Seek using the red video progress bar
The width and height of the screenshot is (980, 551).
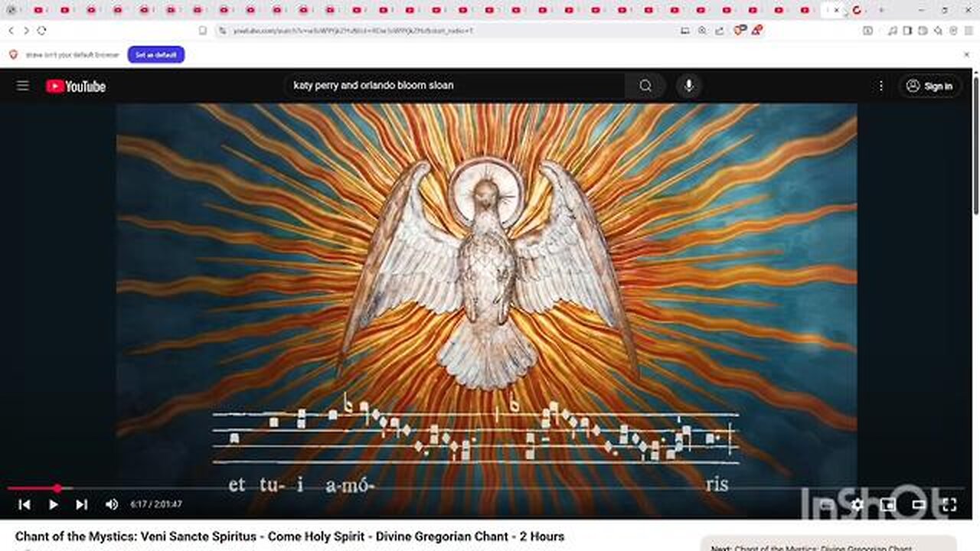(x=486, y=488)
